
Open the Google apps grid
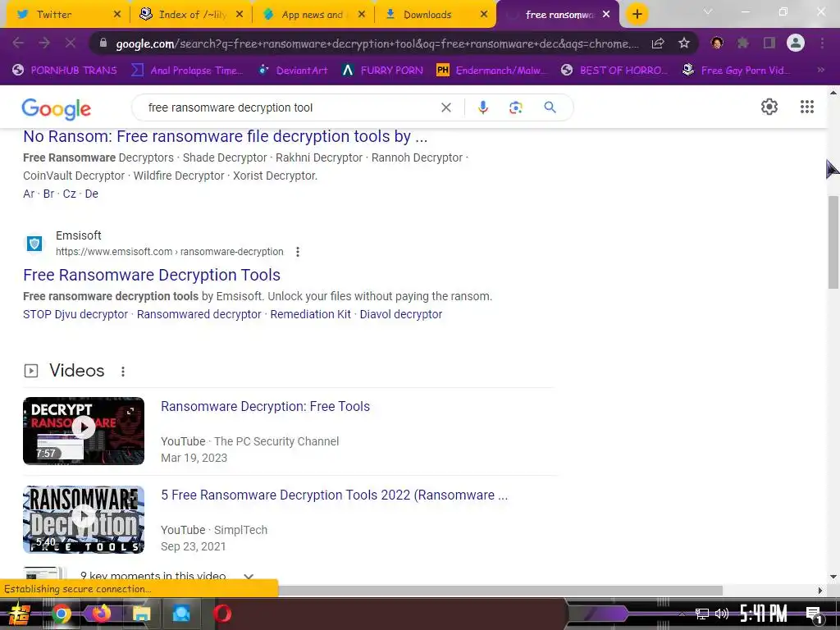click(x=807, y=107)
